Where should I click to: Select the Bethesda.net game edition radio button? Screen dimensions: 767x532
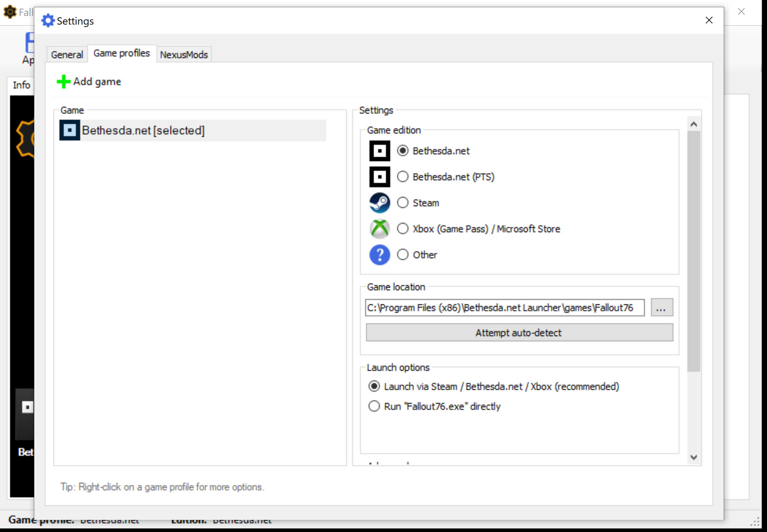point(403,151)
